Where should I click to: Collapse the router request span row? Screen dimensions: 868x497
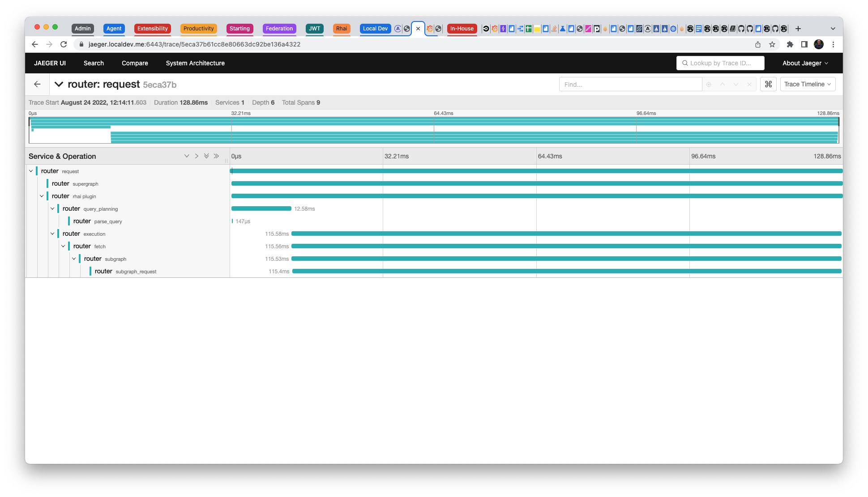pyautogui.click(x=31, y=171)
